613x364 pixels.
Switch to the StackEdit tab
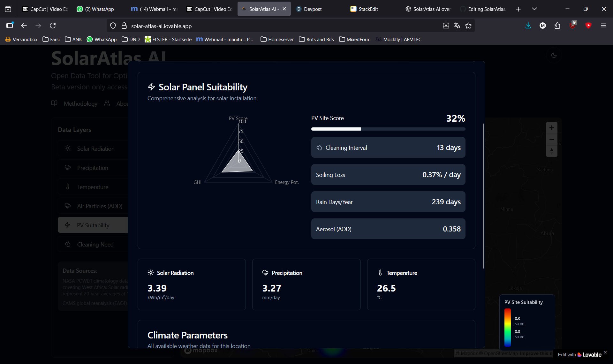pyautogui.click(x=368, y=9)
